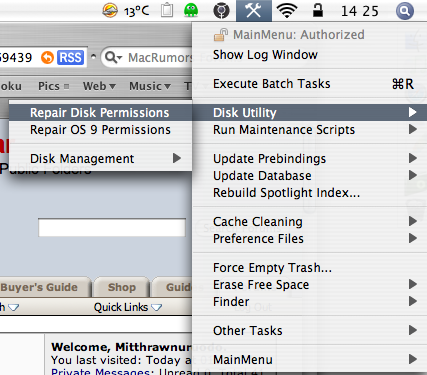Open the Wi-Fi status menu

[287, 11]
